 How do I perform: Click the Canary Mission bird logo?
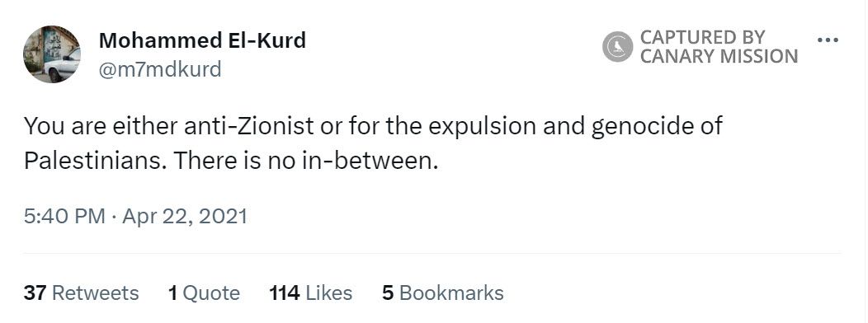[617, 46]
